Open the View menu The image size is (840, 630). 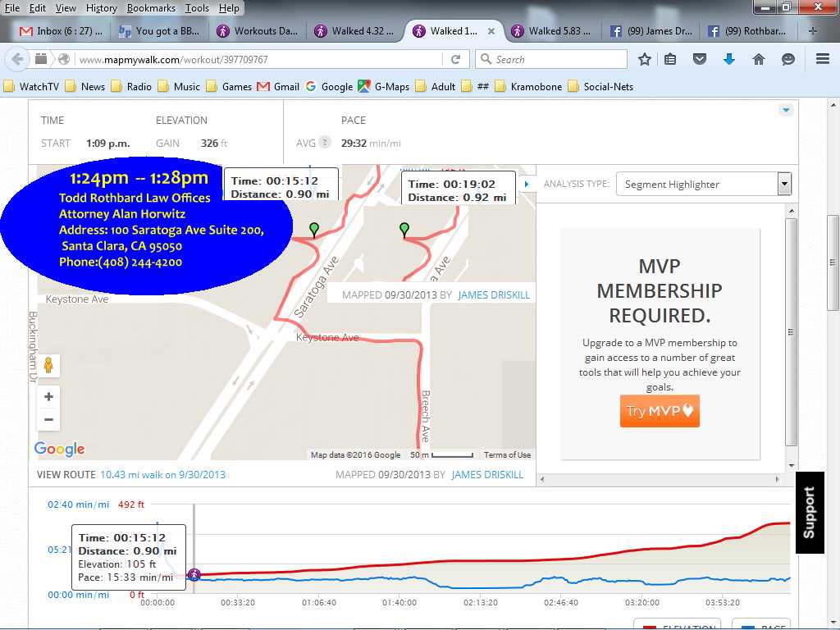click(66, 8)
